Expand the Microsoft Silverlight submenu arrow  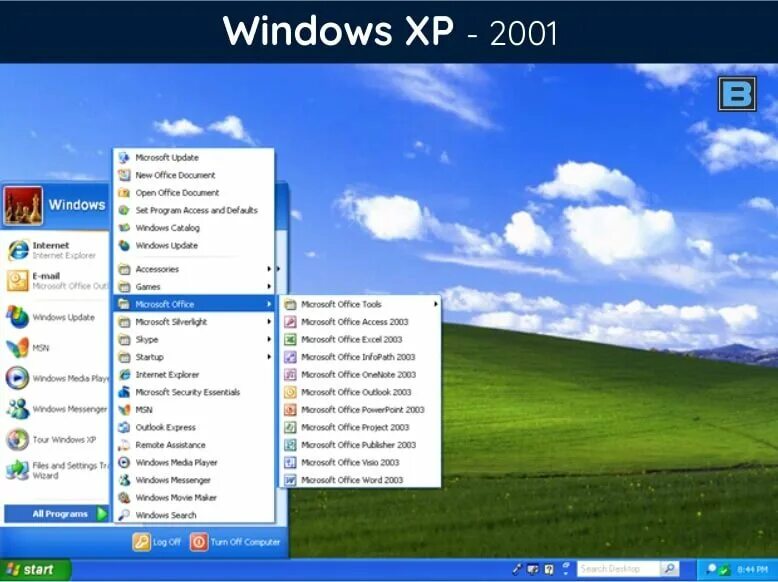click(x=268, y=322)
